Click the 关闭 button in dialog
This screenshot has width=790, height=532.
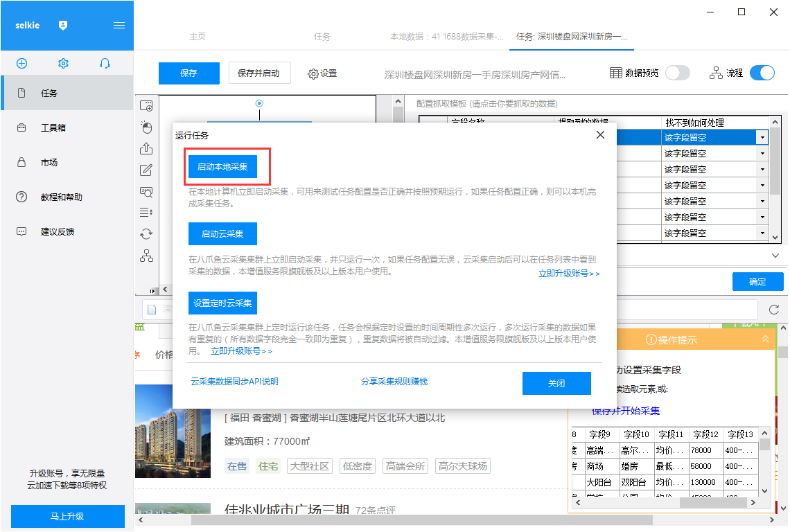(x=556, y=383)
